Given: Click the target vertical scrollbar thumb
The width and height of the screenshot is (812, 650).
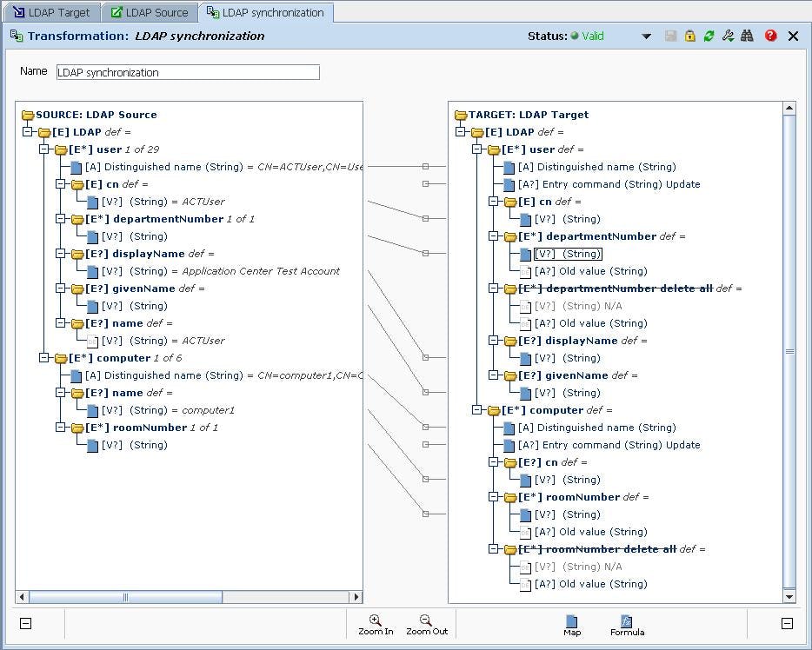Looking at the screenshot, I should (x=789, y=351).
